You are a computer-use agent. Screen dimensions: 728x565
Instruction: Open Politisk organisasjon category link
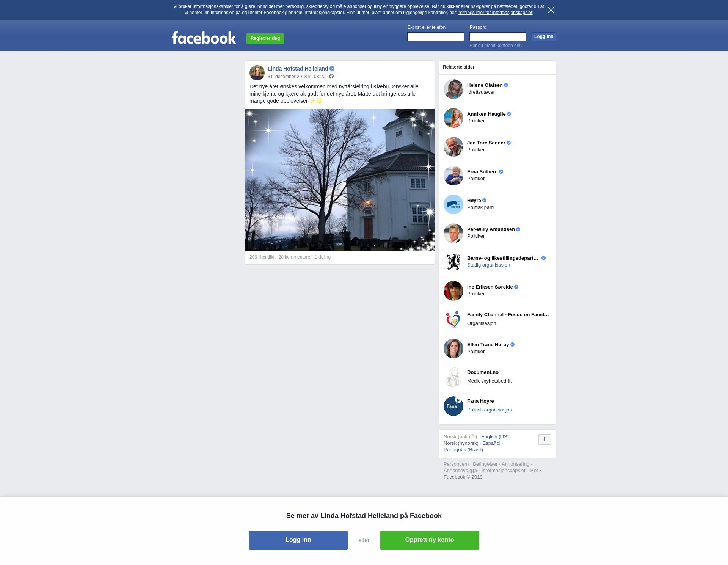490,410
